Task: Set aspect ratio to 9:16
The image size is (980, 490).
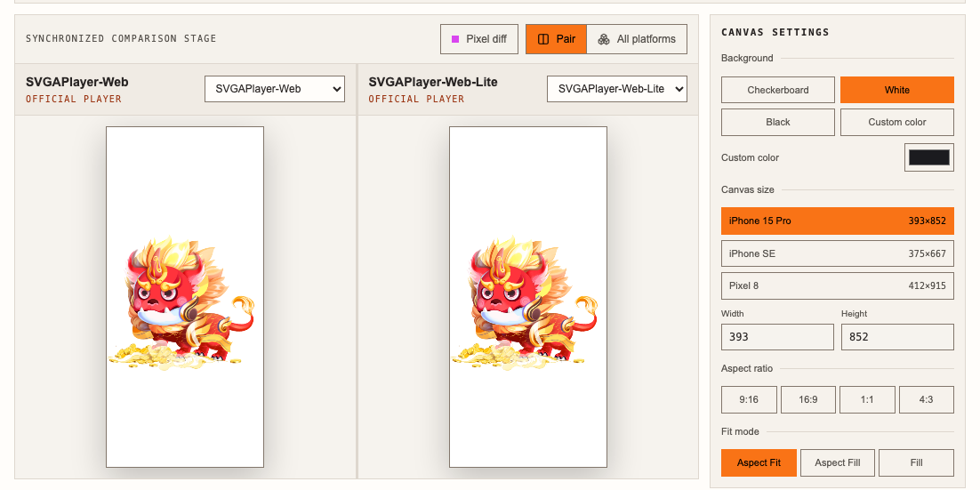Action: [x=749, y=399]
